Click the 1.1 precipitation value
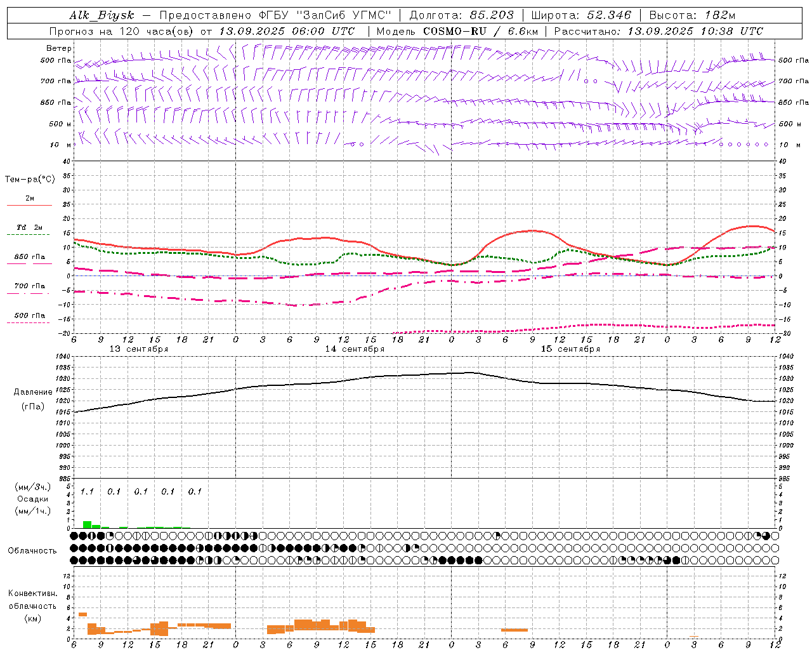The width and height of the screenshot is (812, 650). 87,491
